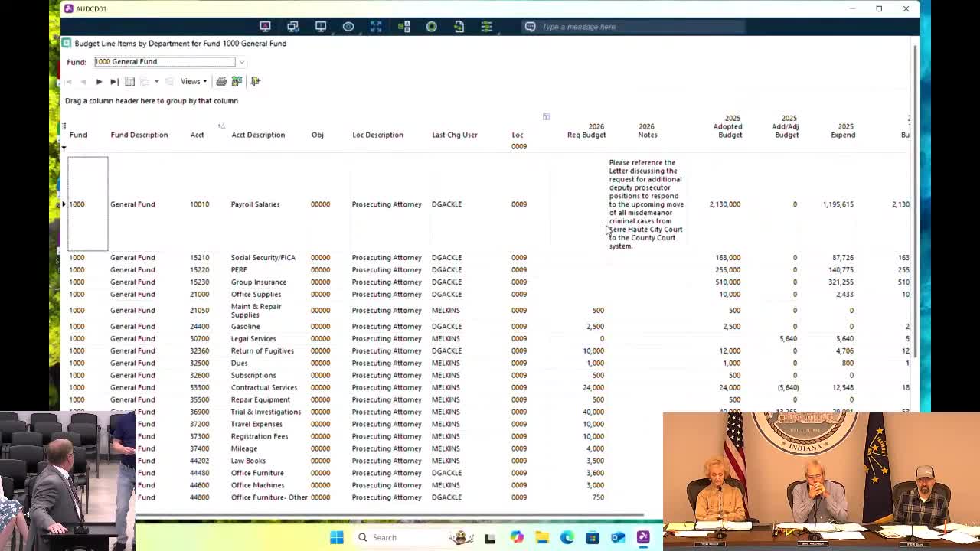Jump to the last record arrow

click(114, 81)
